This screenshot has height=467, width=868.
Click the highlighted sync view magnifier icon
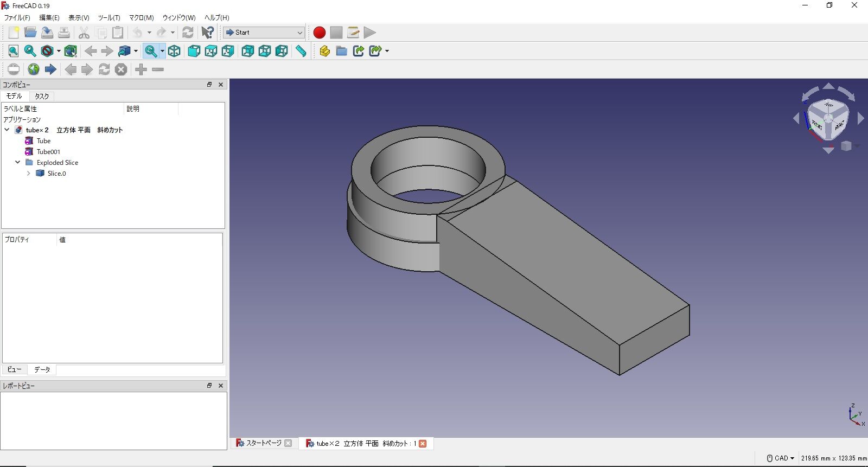pos(151,51)
